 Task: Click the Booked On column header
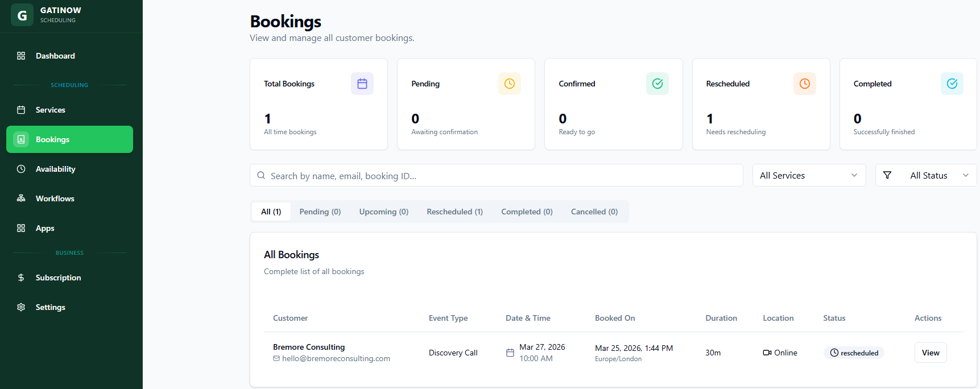(615, 318)
